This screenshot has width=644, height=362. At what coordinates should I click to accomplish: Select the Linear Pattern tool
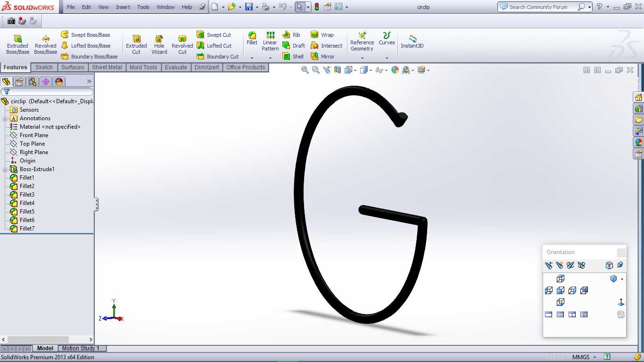pos(270,41)
